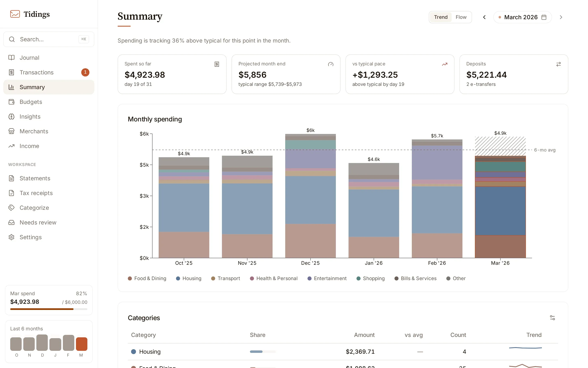588x368 pixels.
Task: Open Income in sidebar
Action: (x=49, y=146)
